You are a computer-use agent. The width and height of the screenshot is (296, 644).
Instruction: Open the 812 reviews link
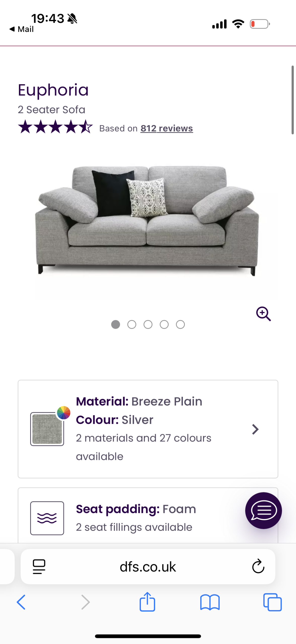point(166,129)
